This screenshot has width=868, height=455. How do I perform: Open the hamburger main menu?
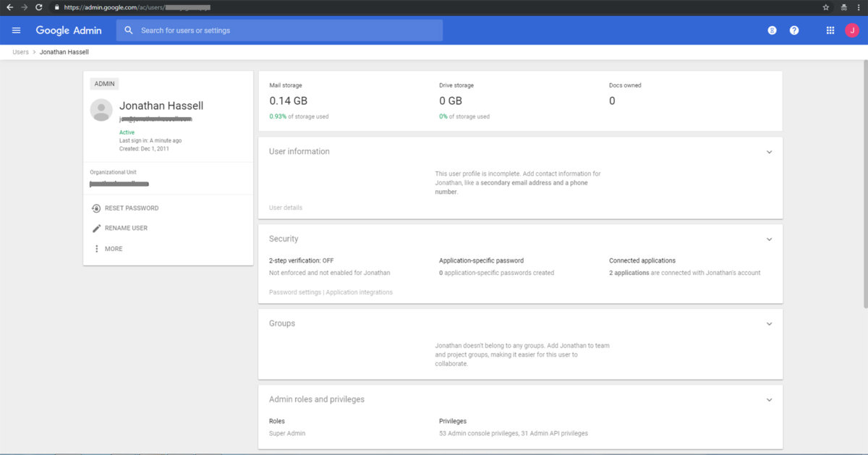tap(17, 30)
